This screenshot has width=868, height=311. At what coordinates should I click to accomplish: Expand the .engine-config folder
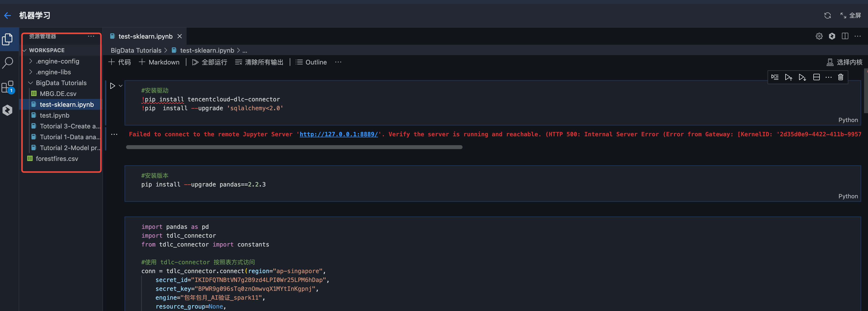57,61
